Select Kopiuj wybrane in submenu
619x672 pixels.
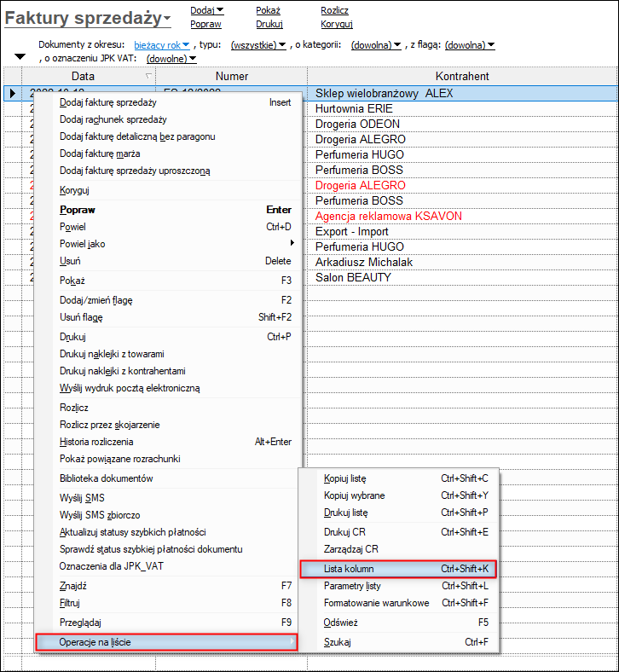point(399,495)
